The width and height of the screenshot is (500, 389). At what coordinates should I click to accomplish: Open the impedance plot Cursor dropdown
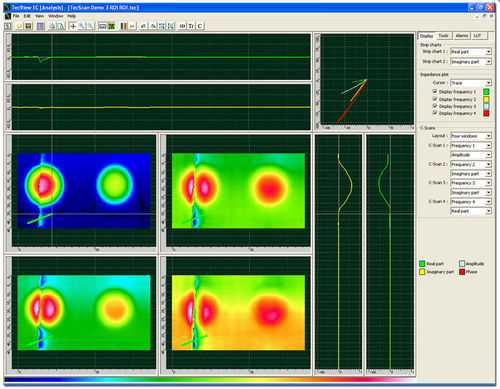pos(471,83)
